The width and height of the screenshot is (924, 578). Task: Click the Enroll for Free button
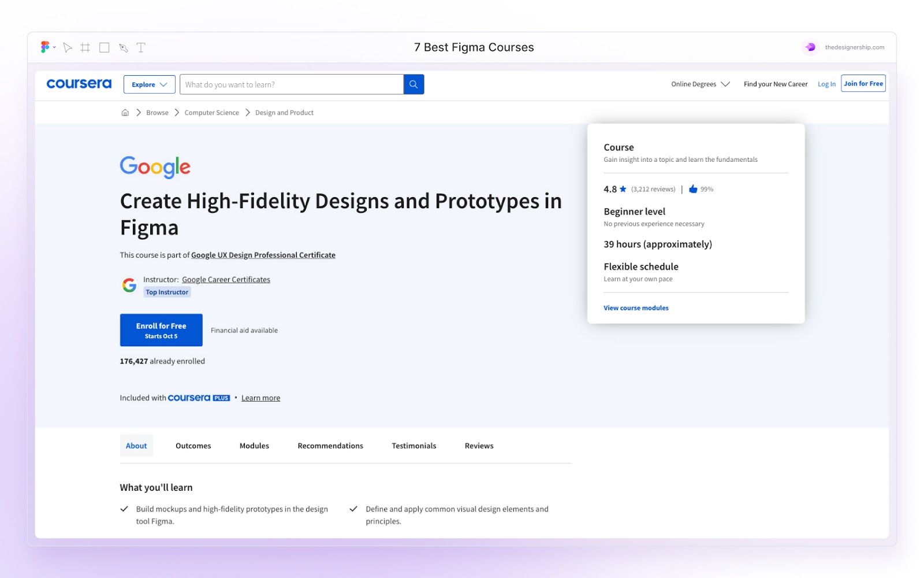pyautogui.click(x=161, y=329)
